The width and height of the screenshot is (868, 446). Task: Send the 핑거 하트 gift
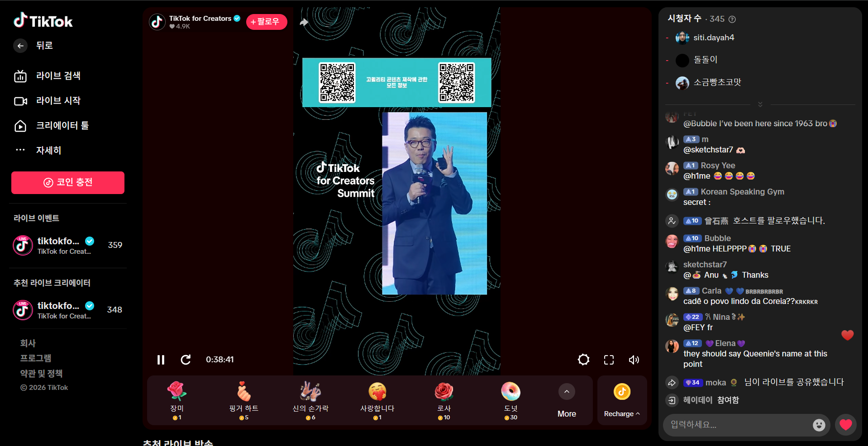(244, 400)
